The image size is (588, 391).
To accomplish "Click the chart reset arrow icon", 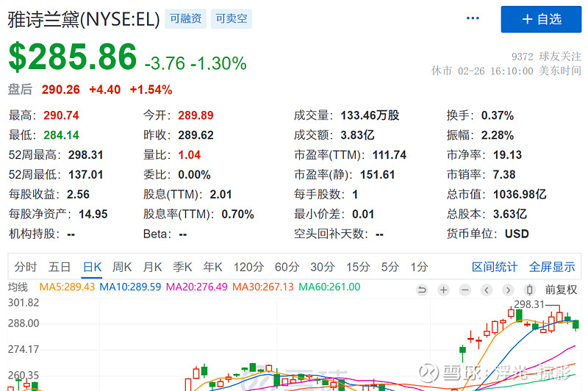I will (x=422, y=290).
